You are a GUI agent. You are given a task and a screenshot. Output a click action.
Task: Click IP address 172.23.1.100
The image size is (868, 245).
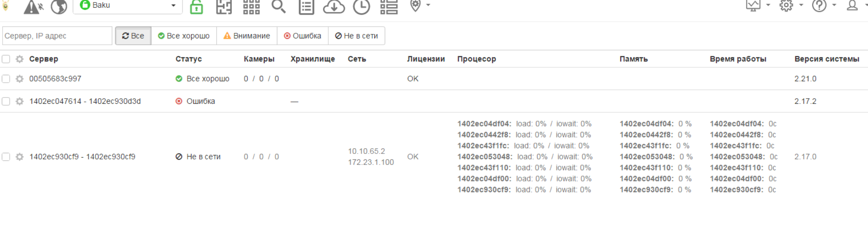click(371, 162)
